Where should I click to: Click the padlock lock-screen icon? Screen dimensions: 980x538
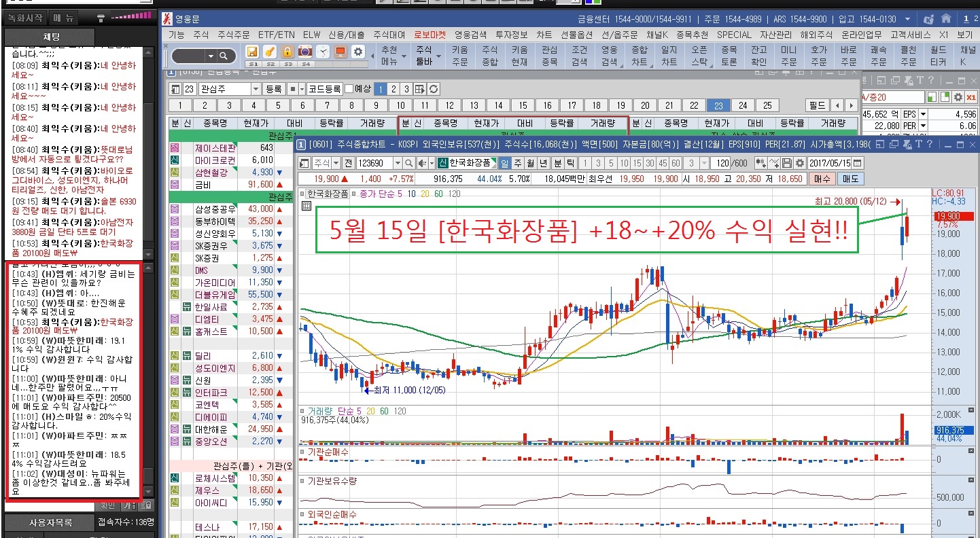point(287,52)
